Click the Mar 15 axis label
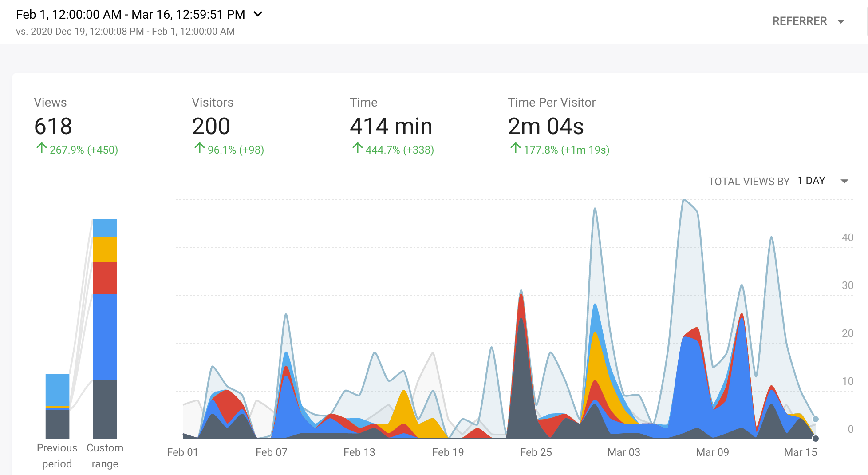This screenshot has height=475, width=868. [x=801, y=452]
